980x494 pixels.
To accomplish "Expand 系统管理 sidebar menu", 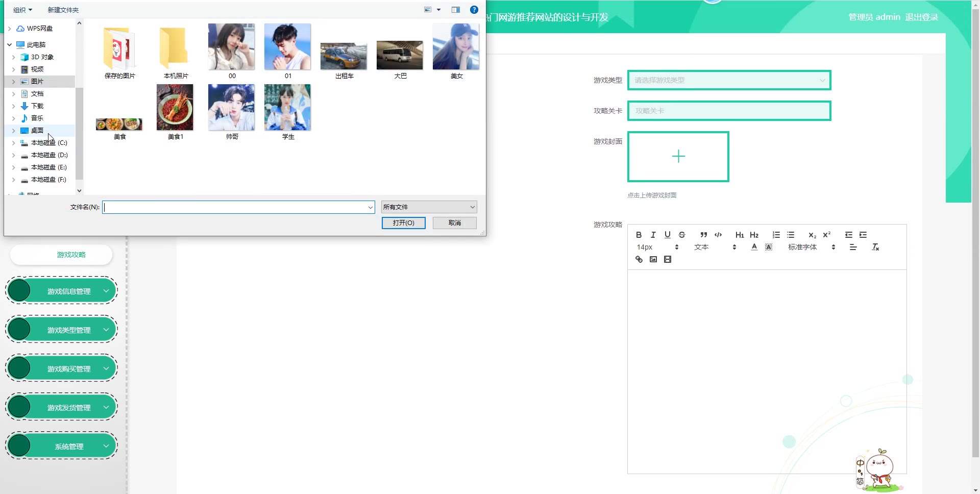I will pyautogui.click(x=62, y=446).
